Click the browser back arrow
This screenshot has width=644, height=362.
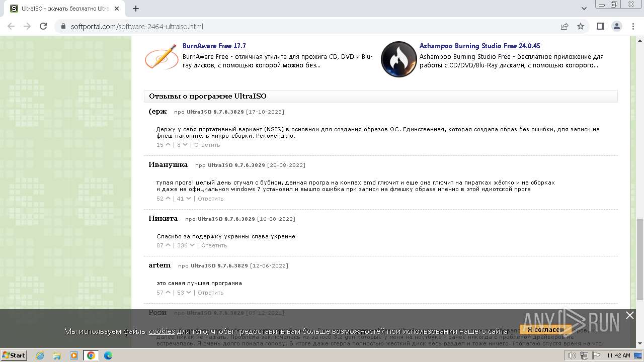tap(11, 26)
